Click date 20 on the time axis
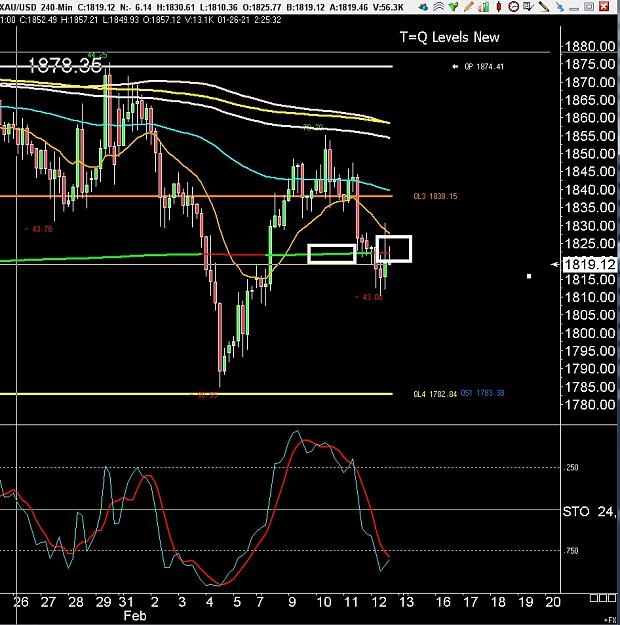Screen dimensions: 620x625 click(553, 602)
